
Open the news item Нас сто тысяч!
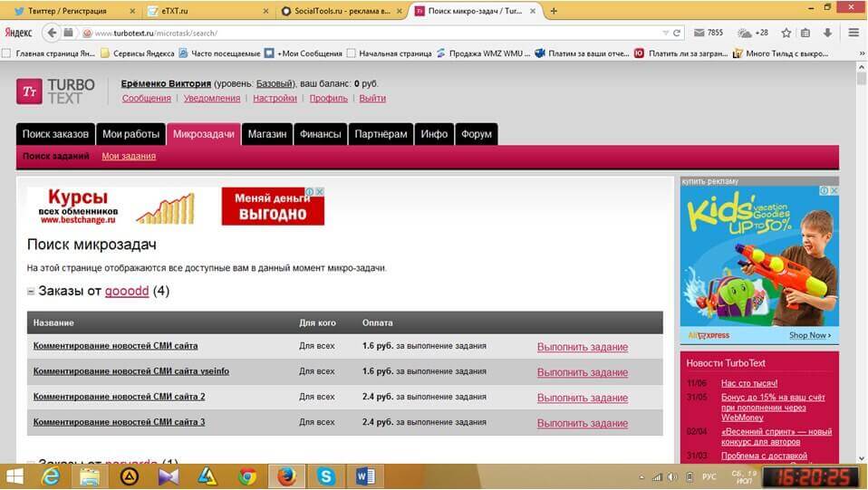click(x=749, y=383)
